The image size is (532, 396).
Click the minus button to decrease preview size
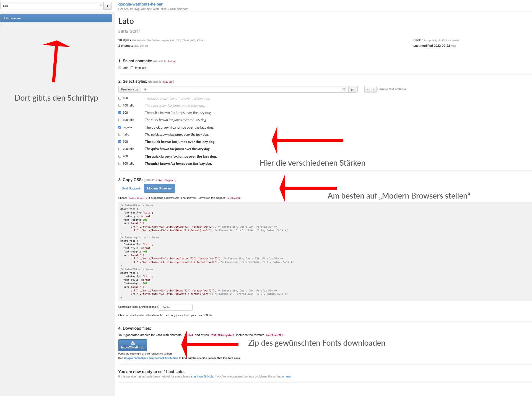[367, 89]
